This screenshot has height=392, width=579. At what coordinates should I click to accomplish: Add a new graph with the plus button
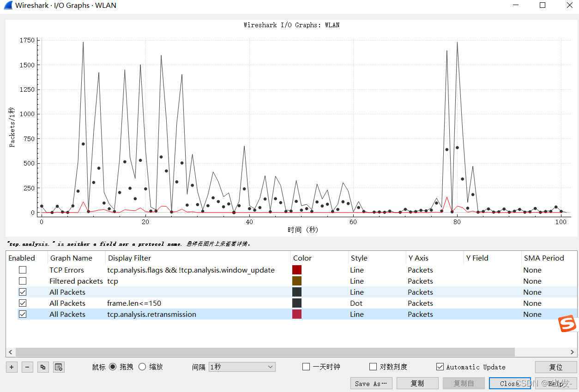[12, 367]
